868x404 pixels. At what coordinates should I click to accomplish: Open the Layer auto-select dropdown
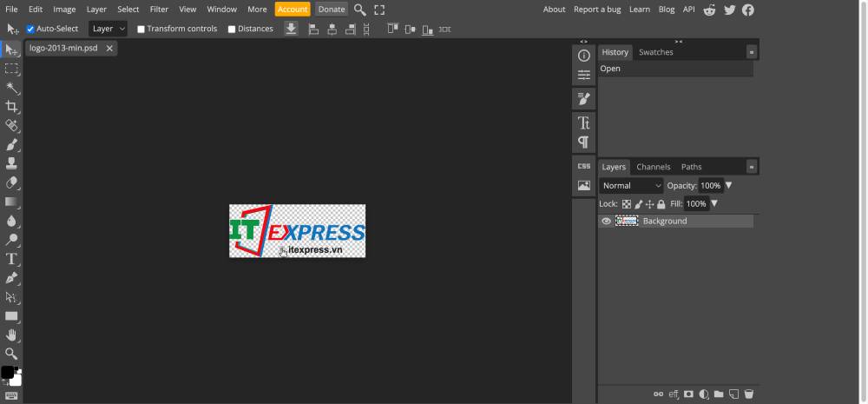(x=108, y=29)
